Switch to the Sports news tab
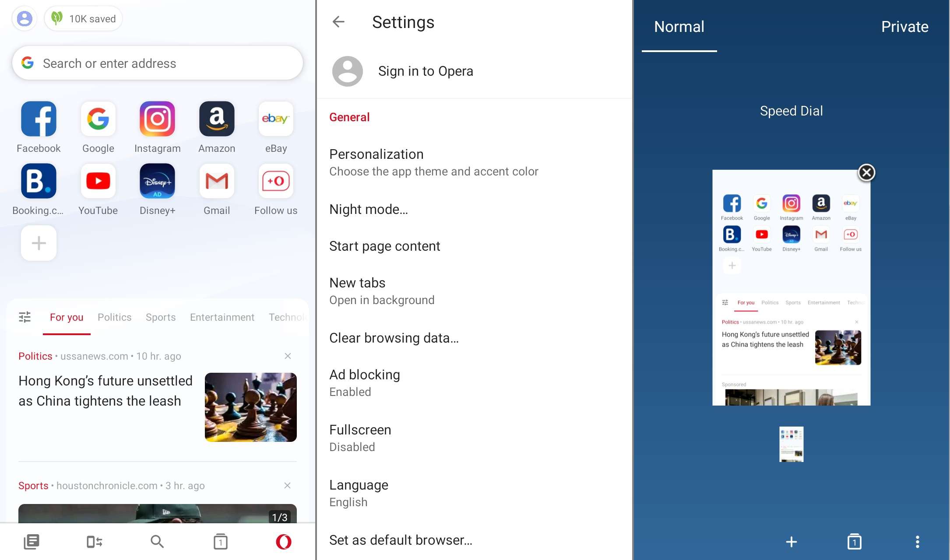950x560 pixels. [x=161, y=317]
